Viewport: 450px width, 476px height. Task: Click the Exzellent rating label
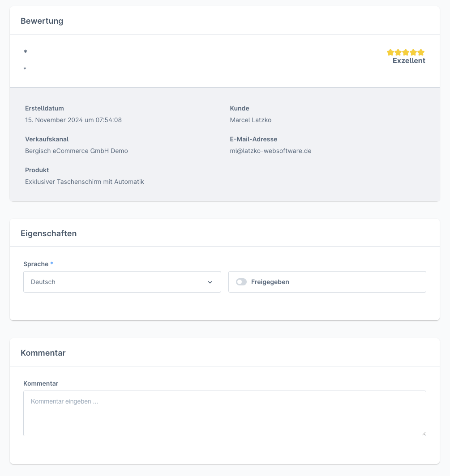click(x=409, y=61)
